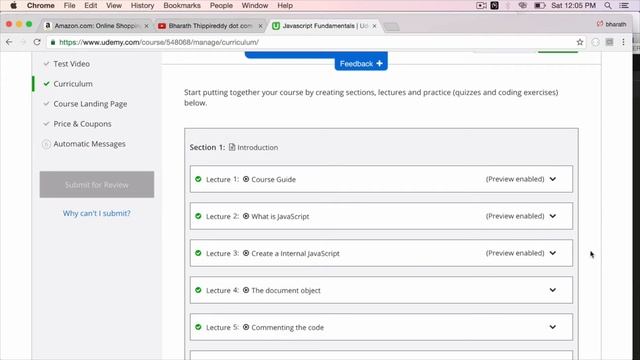Click green check icon of Lecture 3

[x=198, y=253]
